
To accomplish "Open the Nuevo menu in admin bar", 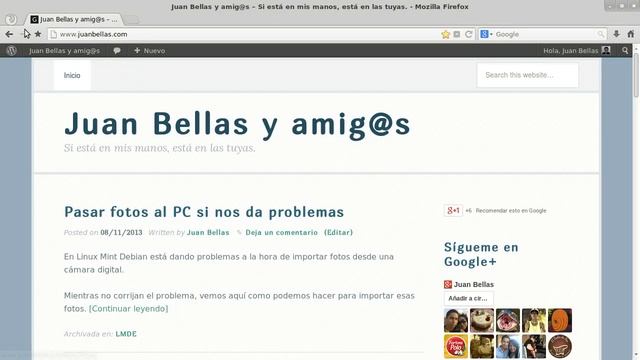I will tap(149, 51).
